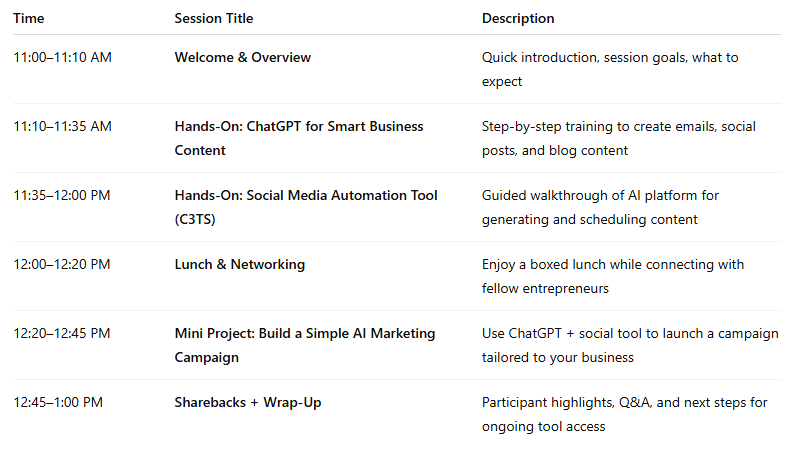Select the 11:10–11:35 AM time cell
This screenshot has width=797, height=462.
(x=62, y=127)
